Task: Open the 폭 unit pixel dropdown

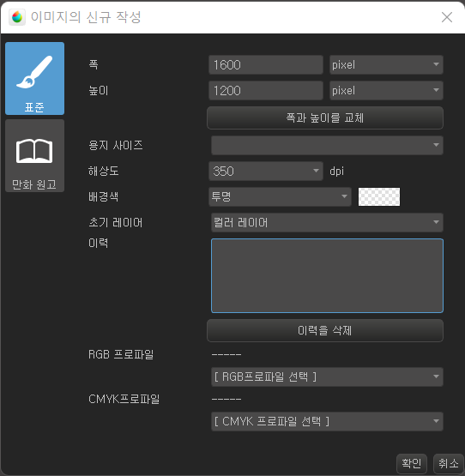Action: tap(386, 64)
